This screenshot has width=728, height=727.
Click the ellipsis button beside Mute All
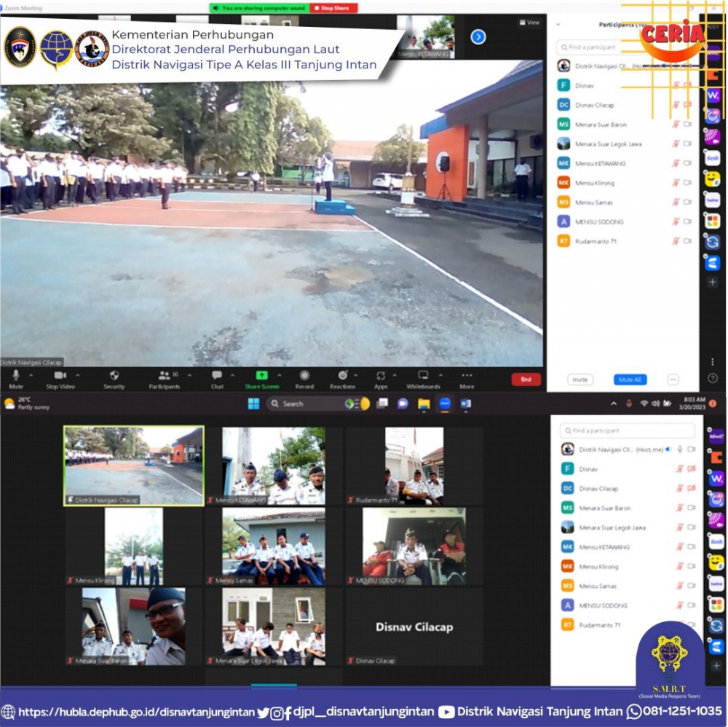coord(673,380)
